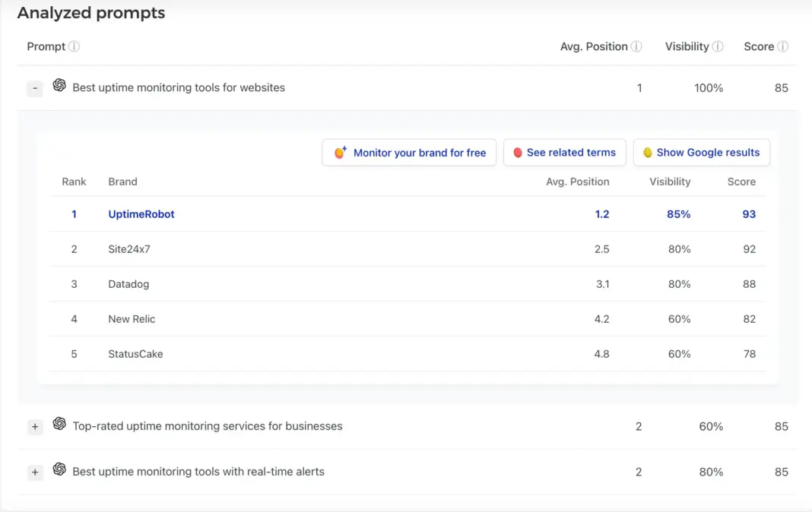Click StatusCake's 4.8 average position

click(x=601, y=354)
